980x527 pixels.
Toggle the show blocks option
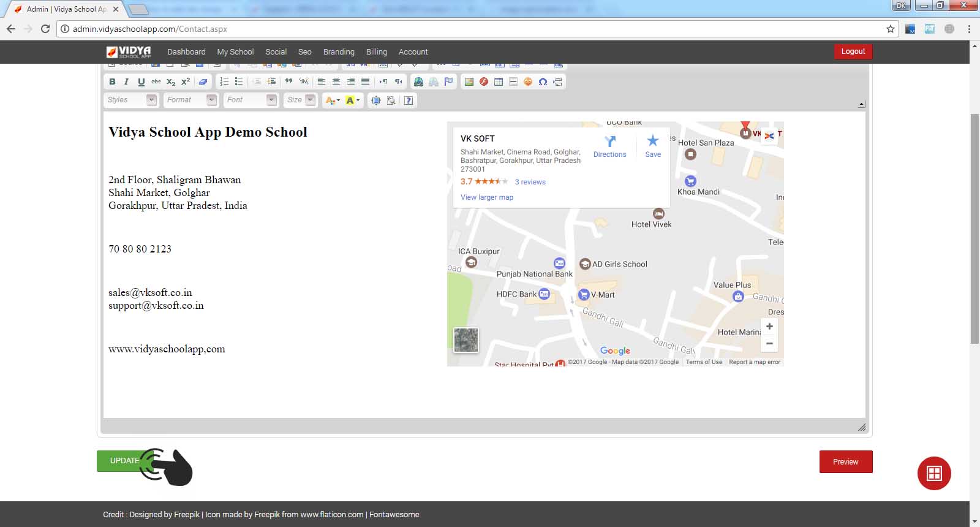(x=391, y=100)
